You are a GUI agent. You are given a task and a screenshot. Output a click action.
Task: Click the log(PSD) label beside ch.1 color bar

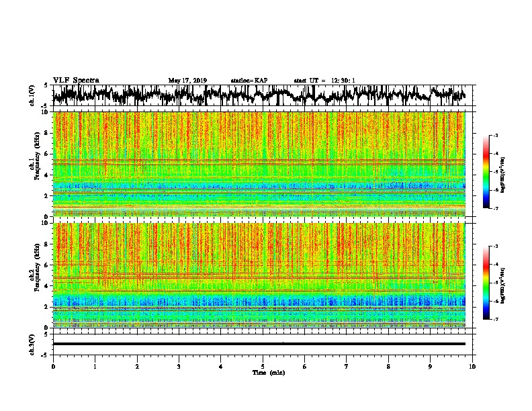(503, 175)
